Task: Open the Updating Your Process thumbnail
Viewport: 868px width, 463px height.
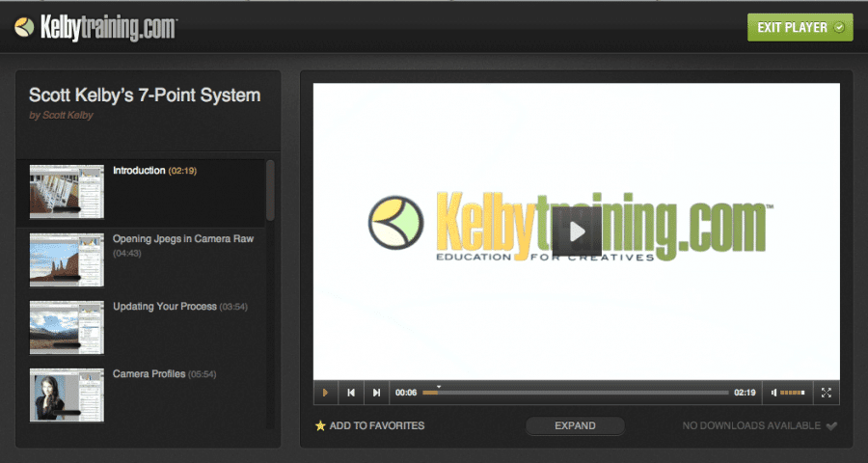Action: click(x=67, y=327)
